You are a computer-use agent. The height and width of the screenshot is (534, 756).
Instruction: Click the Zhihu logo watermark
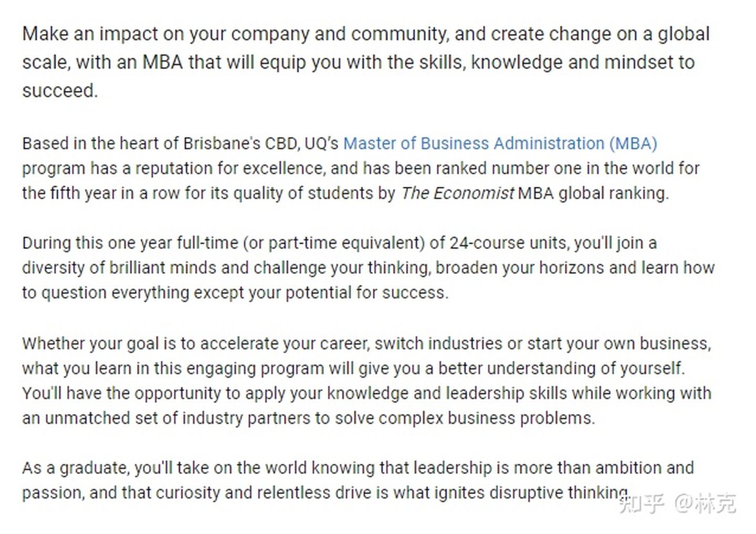tap(642, 504)
